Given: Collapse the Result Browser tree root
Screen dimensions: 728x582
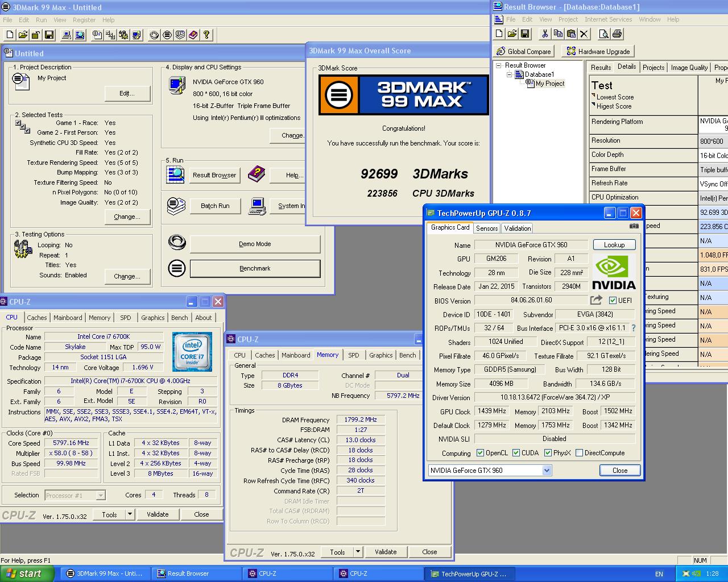Looking at the screenshot, I should pos(499,65).
